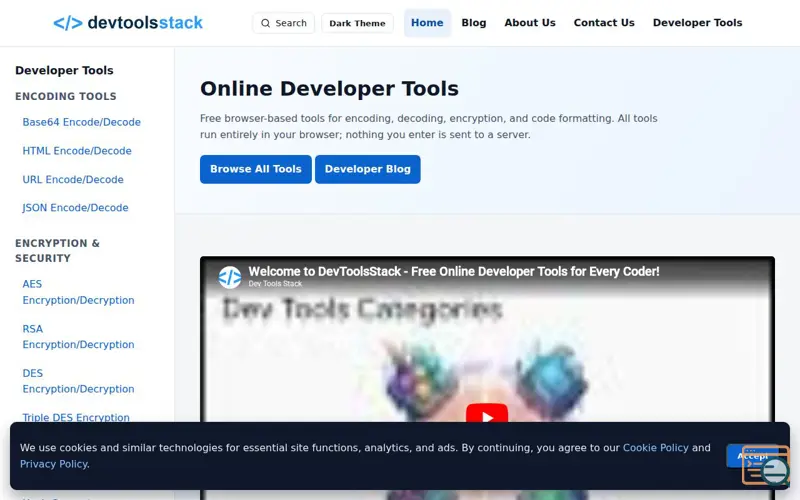Click the Dev Tools Stack channel avatar
The image size is (800, 500).
[230, 277]
